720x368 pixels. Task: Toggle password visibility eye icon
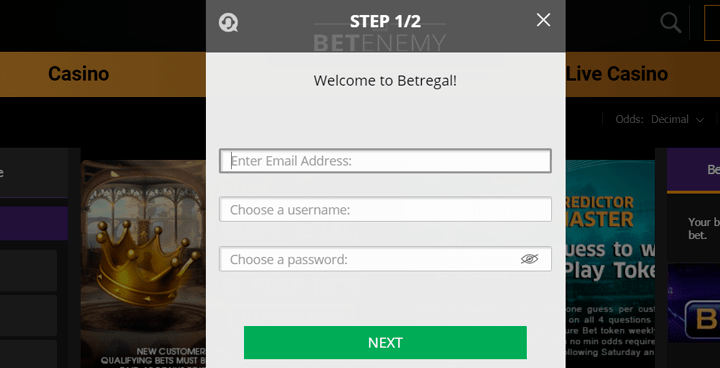click(x=529, y=259)
